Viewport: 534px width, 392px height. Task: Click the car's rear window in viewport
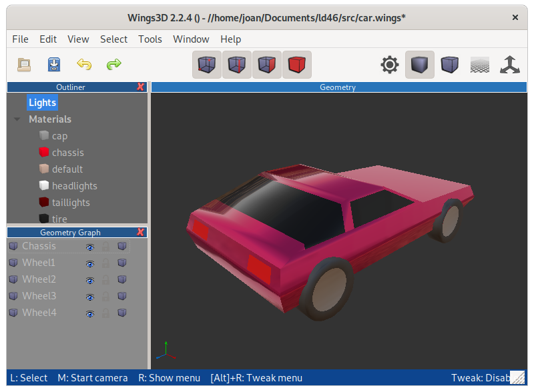(x=290, y=211)
